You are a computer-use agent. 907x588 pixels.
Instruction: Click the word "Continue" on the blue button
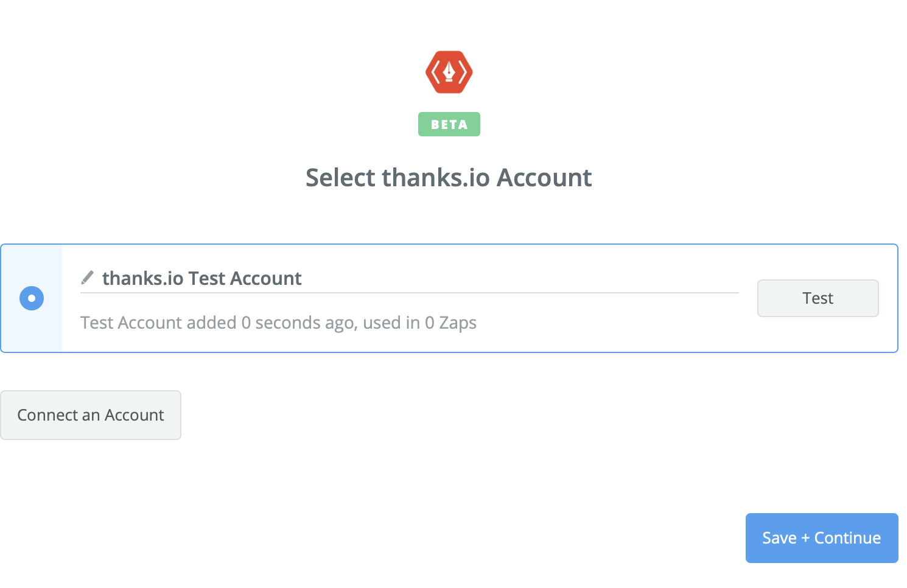tap(847, 538)
